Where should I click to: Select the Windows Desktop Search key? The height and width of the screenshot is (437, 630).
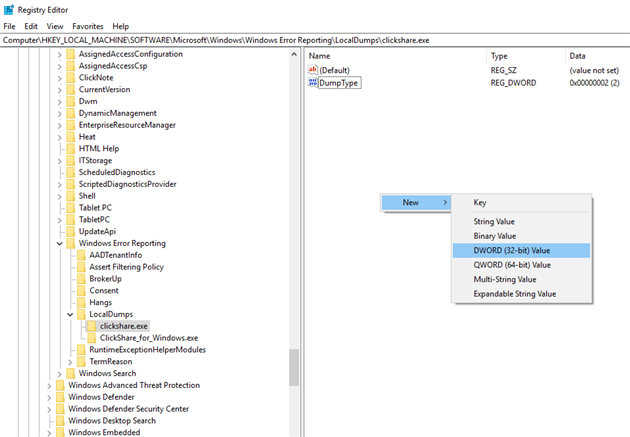112,421
